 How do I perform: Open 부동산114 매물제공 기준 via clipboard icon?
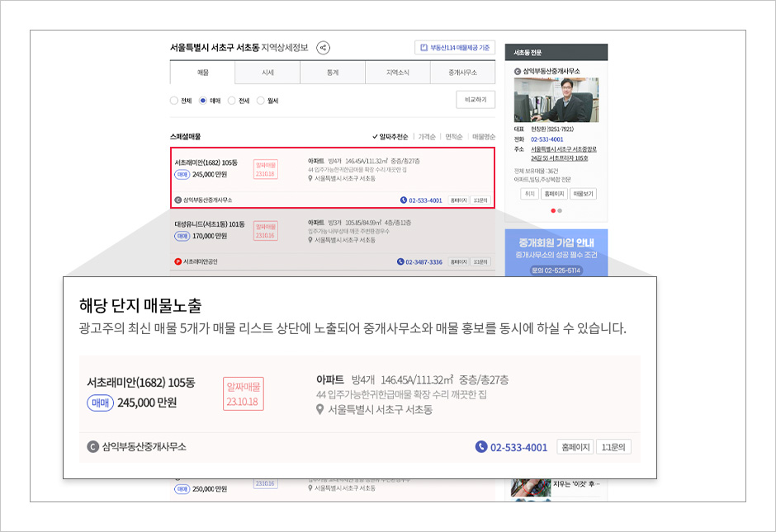pos(423,48)
